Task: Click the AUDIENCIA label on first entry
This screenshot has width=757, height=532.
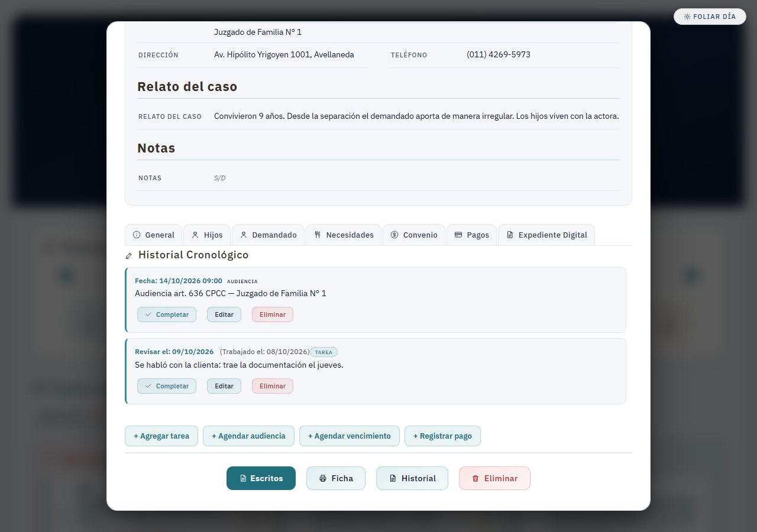Action: (x=242, y=281)
